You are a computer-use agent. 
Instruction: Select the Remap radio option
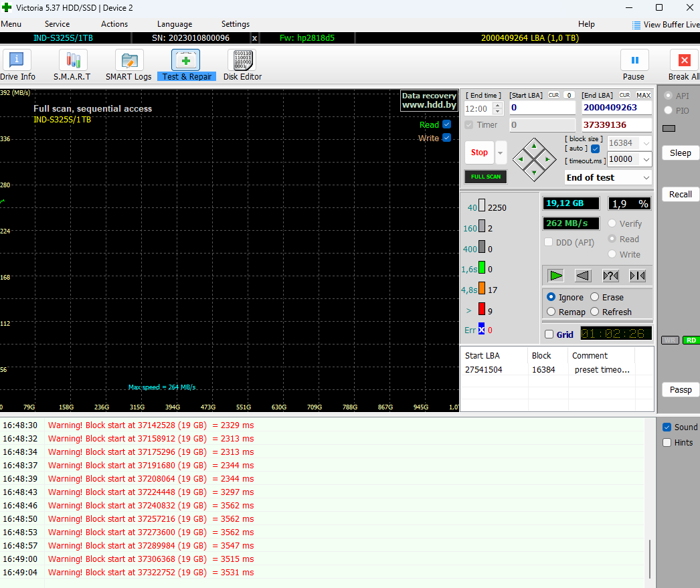coord(551,312)
